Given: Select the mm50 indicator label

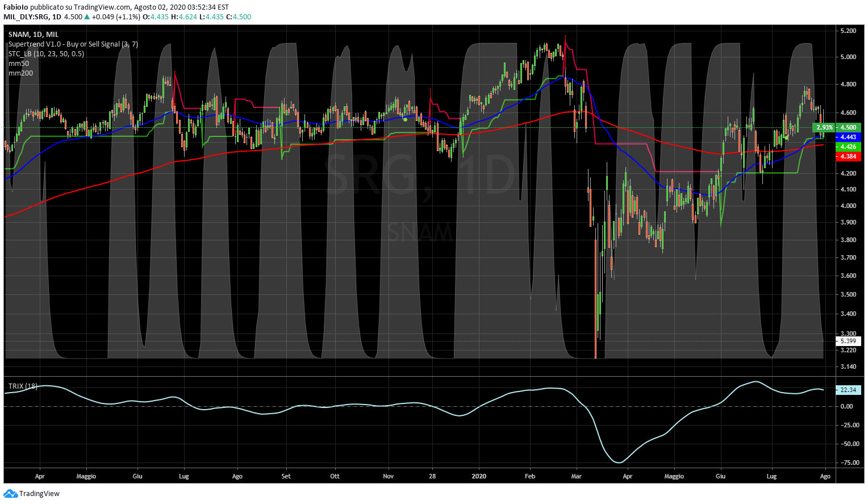Looking at the screenshot, I should tap(19, 64).
